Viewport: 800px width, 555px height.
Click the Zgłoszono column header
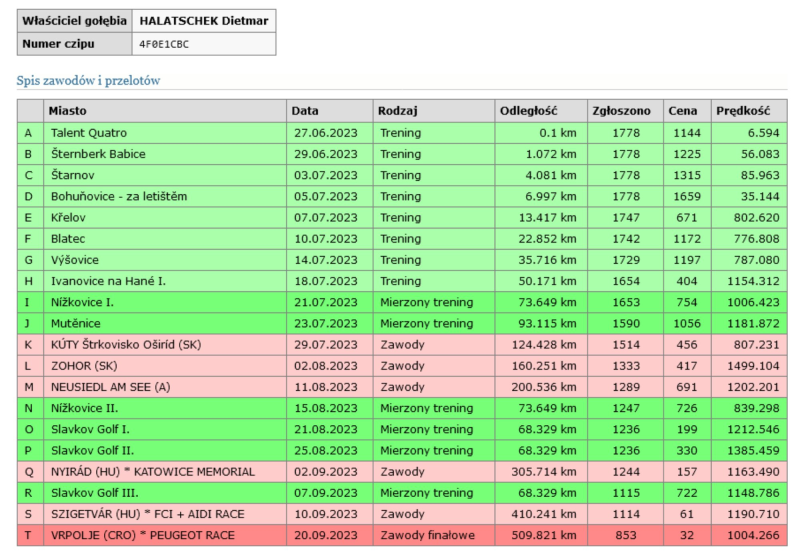click(619, 112)
